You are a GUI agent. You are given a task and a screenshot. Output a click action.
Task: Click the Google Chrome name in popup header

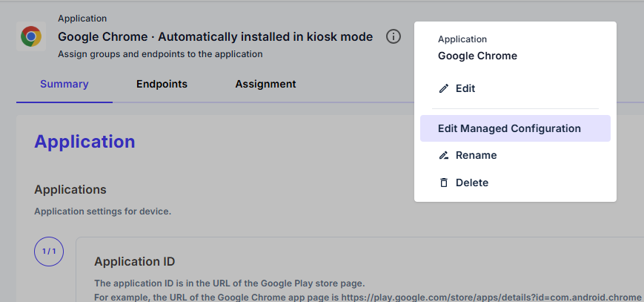[477, 56]
